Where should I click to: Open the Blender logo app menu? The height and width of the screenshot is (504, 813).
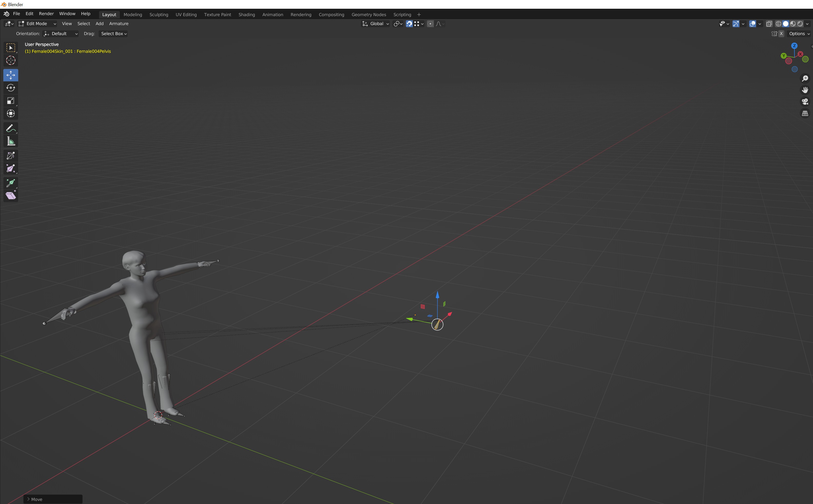6,14
